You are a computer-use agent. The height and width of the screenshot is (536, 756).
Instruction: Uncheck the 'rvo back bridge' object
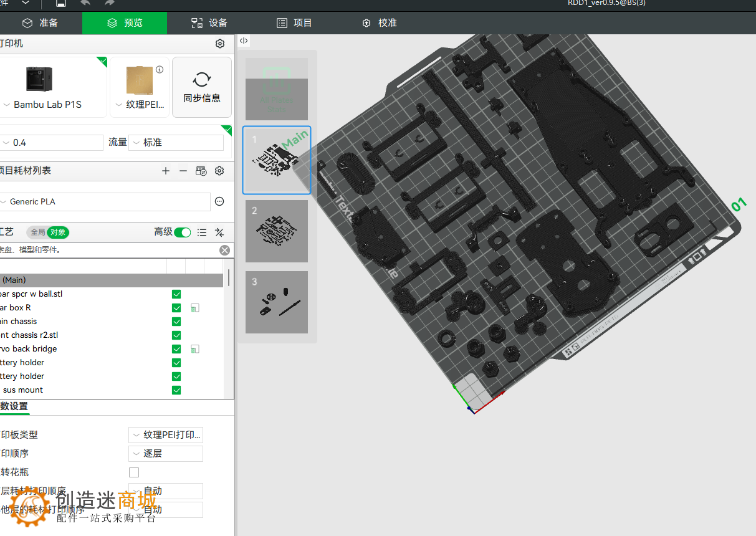[176, 348]
